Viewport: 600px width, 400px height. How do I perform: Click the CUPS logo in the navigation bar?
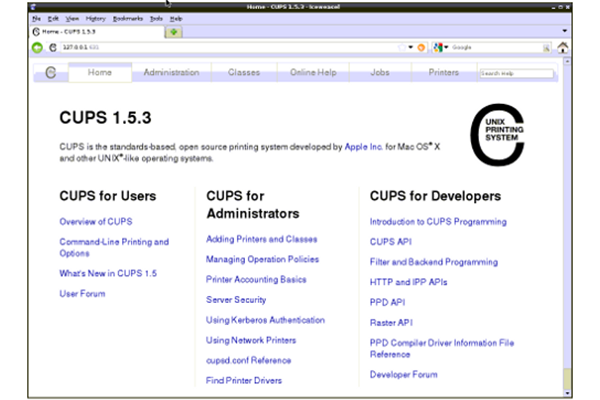(50, 73)
